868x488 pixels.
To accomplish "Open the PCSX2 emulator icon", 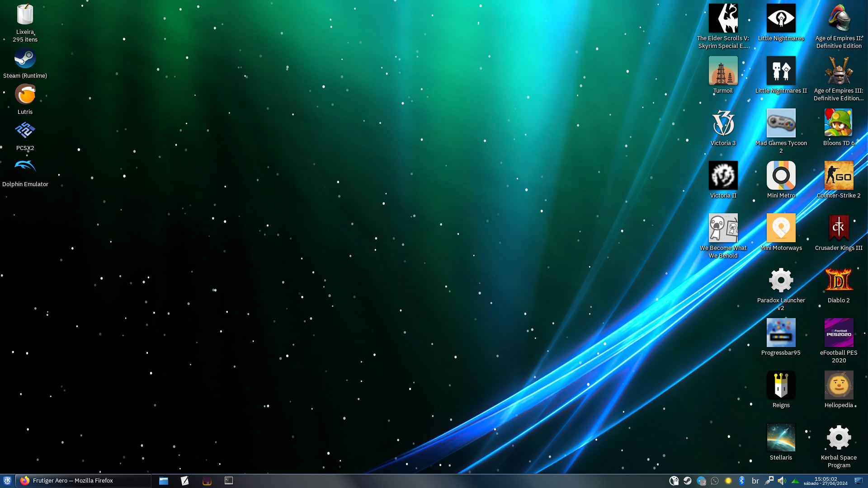I will (25, 131).
